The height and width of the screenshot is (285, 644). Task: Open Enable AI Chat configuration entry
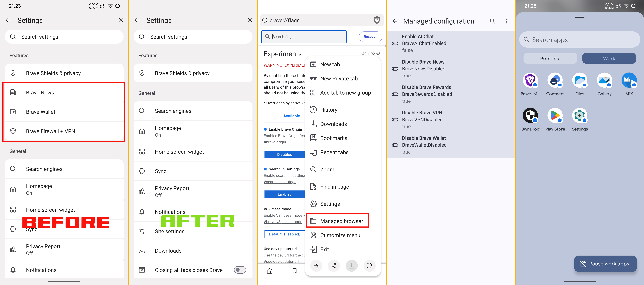point(451,43)
